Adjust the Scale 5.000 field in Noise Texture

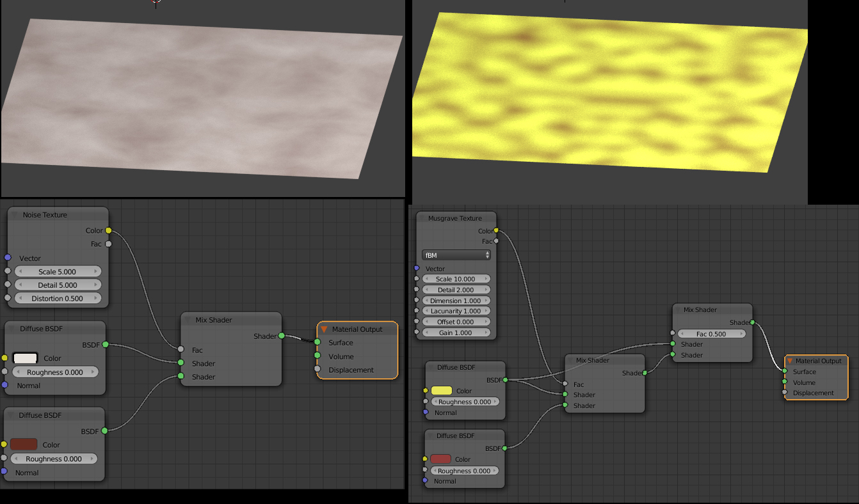58,272
